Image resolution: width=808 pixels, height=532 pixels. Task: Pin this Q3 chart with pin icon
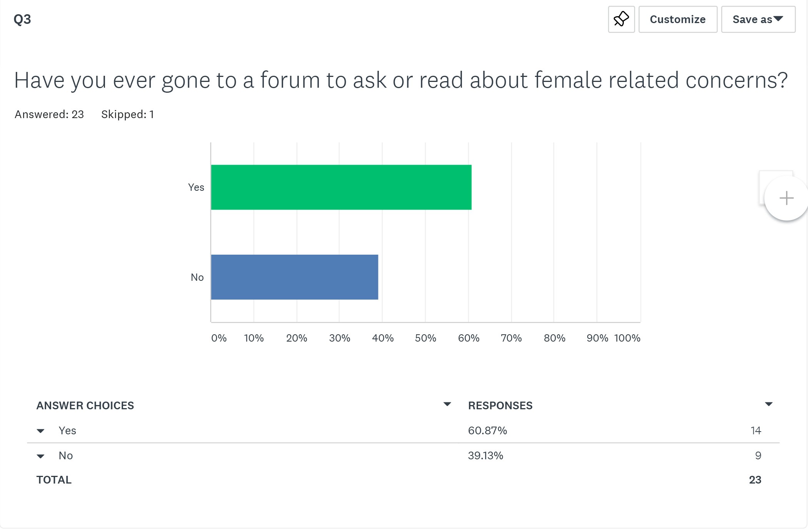[x=621, y=19]
